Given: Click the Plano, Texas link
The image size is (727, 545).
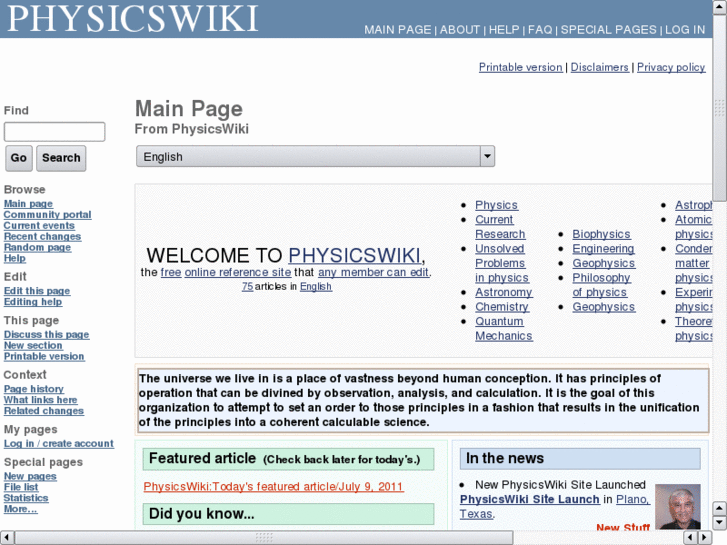Looking at the screenshot, I should point(633,500).
